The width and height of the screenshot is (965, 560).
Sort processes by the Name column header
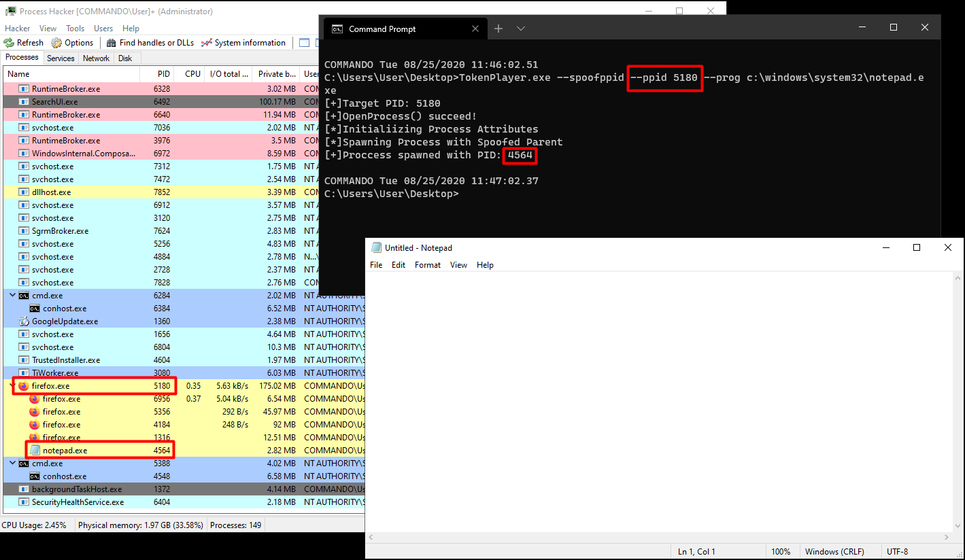tap(71, 74)
